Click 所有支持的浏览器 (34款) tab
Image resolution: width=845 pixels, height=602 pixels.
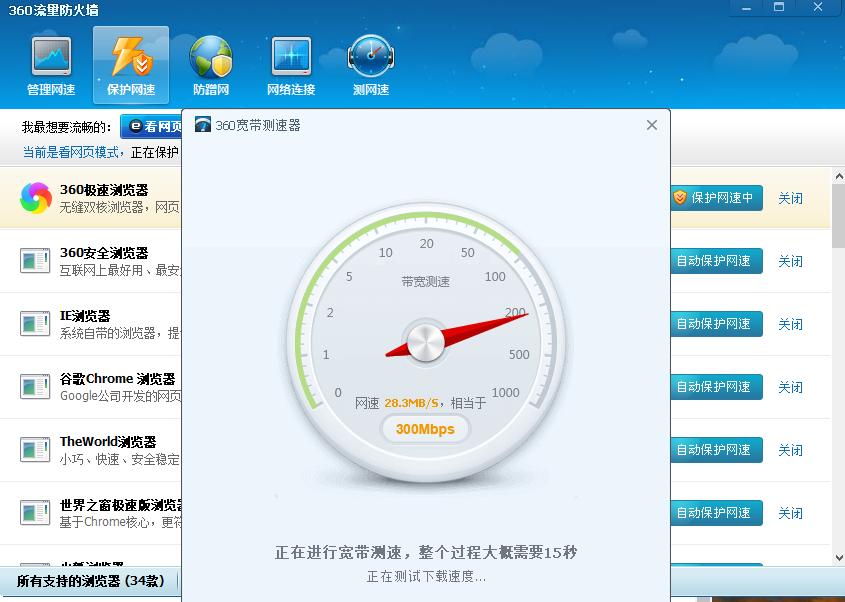pyautogui.click(x=90, y=581)
